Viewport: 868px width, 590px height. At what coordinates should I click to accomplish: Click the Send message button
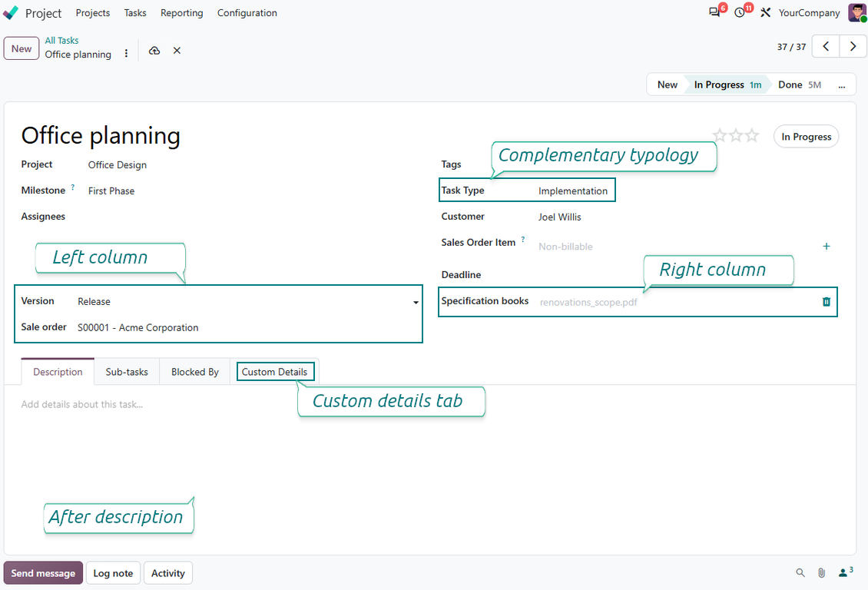click(x=43, y=573)
